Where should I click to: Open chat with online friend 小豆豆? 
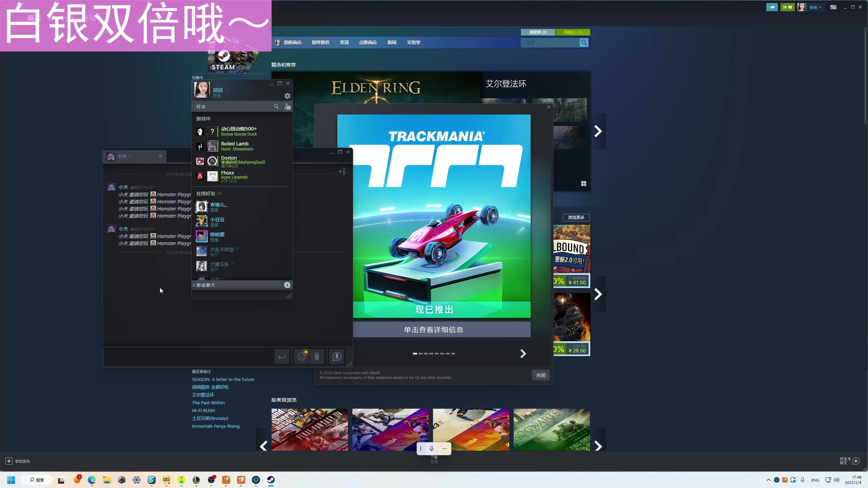click(x=241, y=222)
